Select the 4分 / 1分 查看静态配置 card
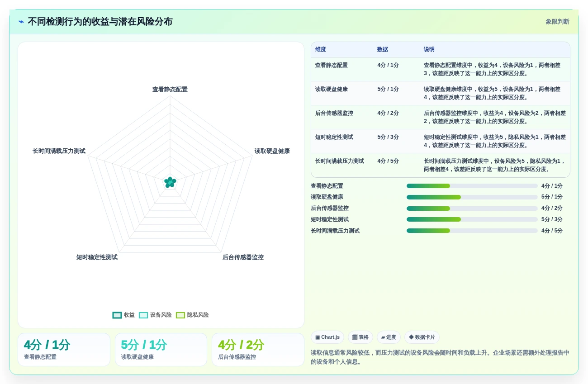588x384 pixels. tap(64, 350)
